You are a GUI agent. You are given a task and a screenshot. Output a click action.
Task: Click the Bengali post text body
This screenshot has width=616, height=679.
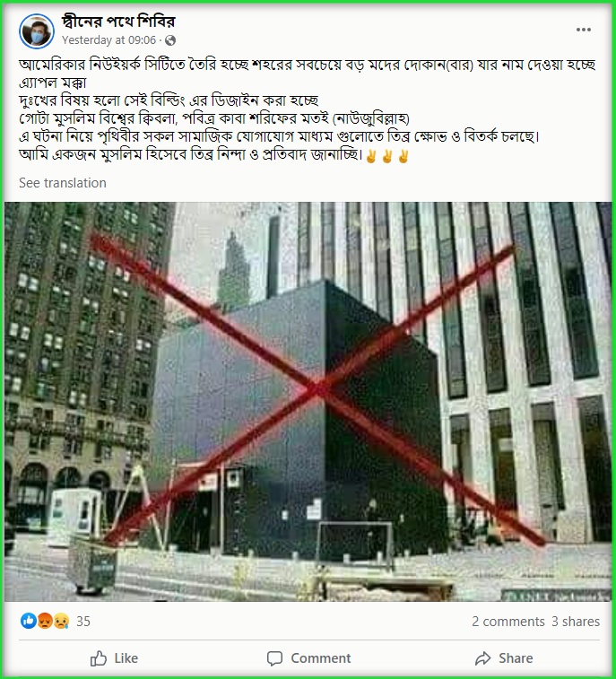(x=308, y=109)
